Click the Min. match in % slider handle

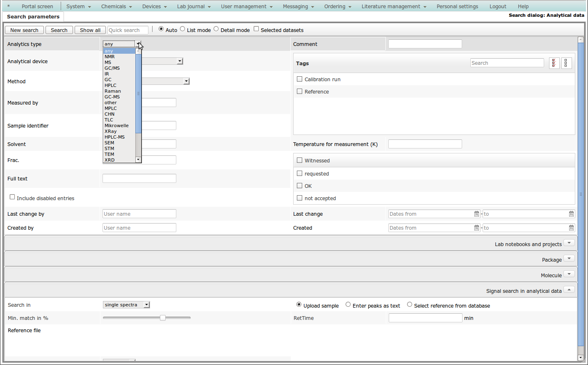[163, 318]
